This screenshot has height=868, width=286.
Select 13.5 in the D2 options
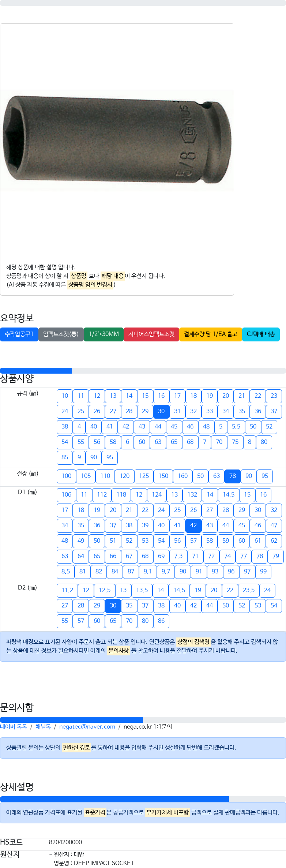[142, 590]
